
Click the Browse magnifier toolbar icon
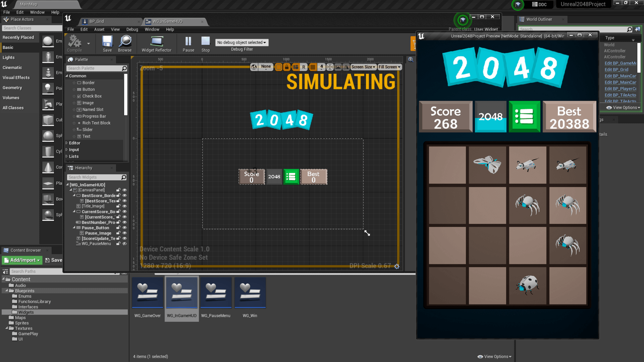(x=125, y=44)
